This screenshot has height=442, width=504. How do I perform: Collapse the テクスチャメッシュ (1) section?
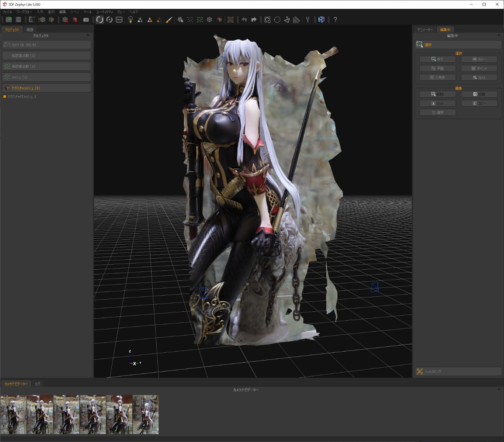click(46, 88)
